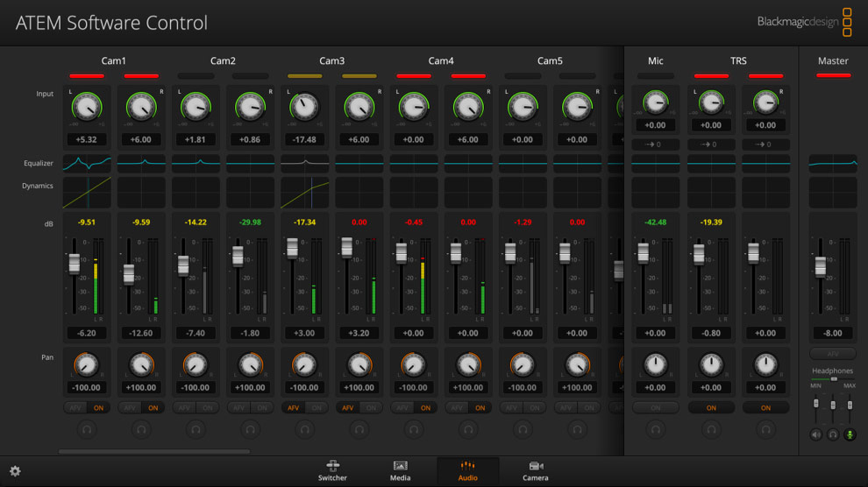The height and width of the screenshot is (487, 868).
Task: Click the Cam3 left channel fader handle
Action: [292, 248]
